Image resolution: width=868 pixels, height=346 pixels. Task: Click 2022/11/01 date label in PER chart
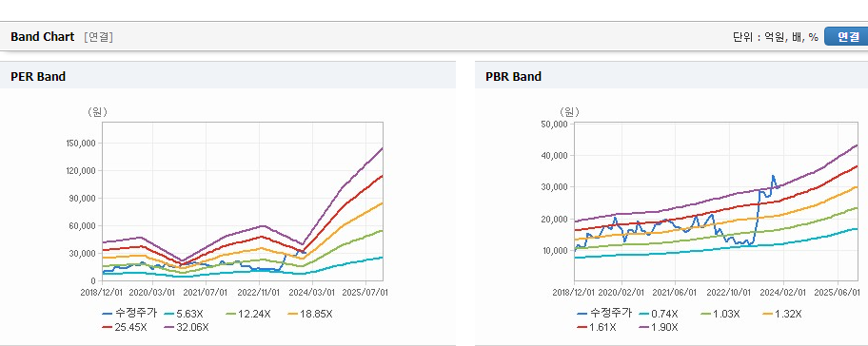pyautogui.click(x=259, y=292)
